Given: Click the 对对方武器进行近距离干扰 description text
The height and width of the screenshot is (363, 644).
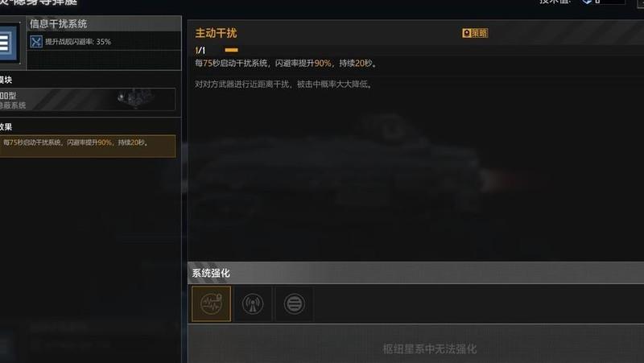Looking at the screenshot, I should click(x=284, y=85).
